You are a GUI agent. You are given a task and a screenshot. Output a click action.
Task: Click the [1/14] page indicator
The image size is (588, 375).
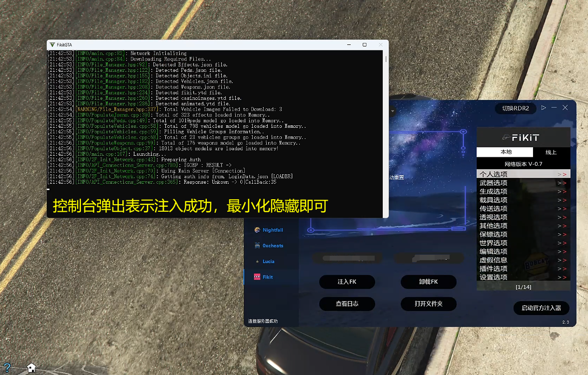pyautogui.click(x=524, y=287)
